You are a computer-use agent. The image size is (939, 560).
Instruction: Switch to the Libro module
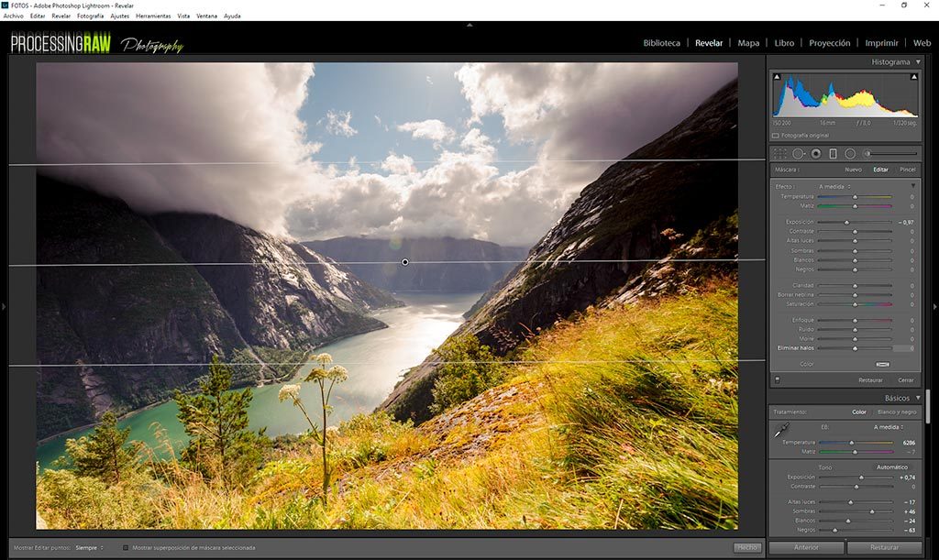pyautogui.click(x=784, y=43)
